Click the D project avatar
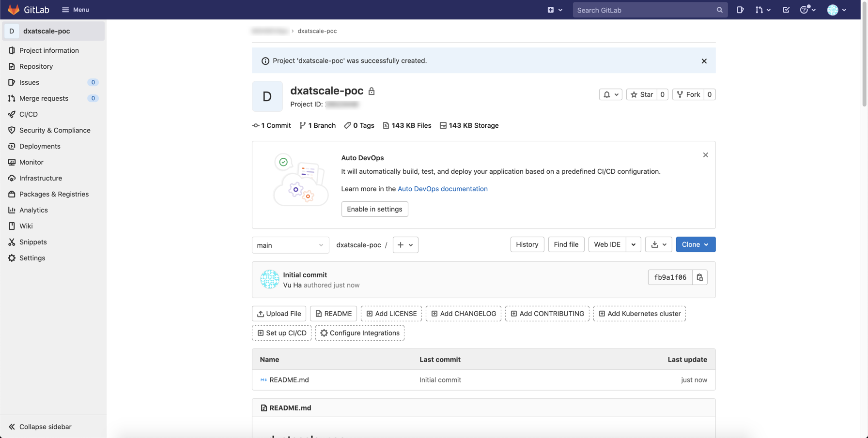The width and height of the screenshot is (868, 438). [x=267, y=96]
